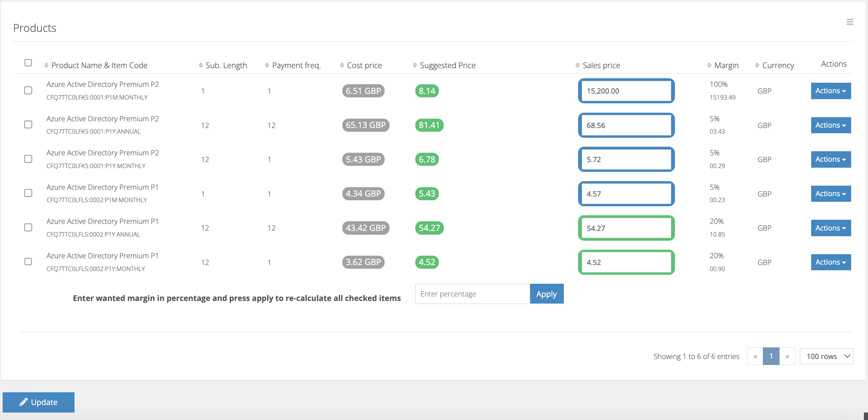Sort by Product Name & Item Code
868x420 pixels.
click(99, 65)
